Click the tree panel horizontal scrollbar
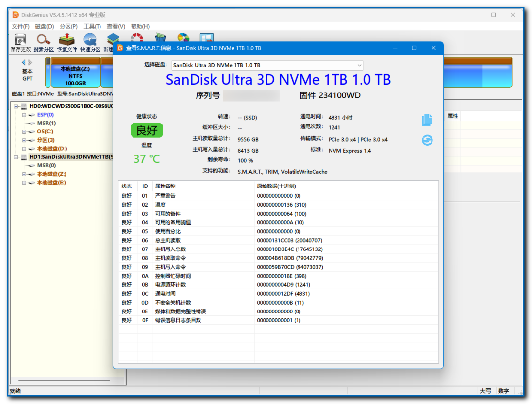Image resolution: width=532 pixels, height=404 pixels. [x=65, y=380]
